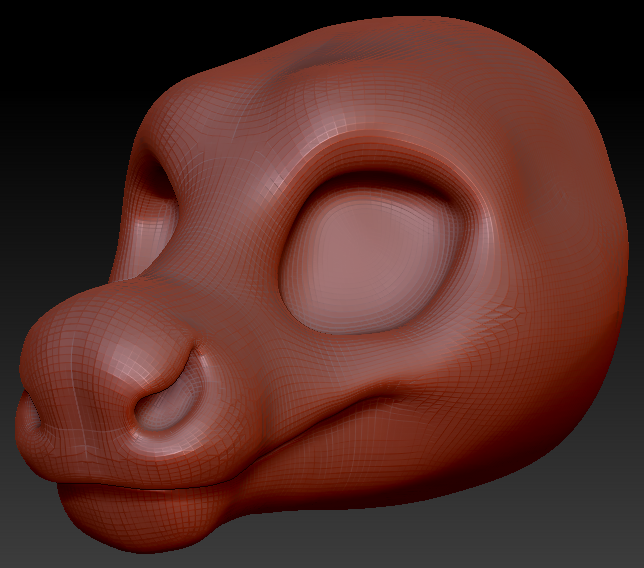This screenshot has height=568, width=644.
Task: Click the large eye surface of the sculpted head
Action: point(366,261)
